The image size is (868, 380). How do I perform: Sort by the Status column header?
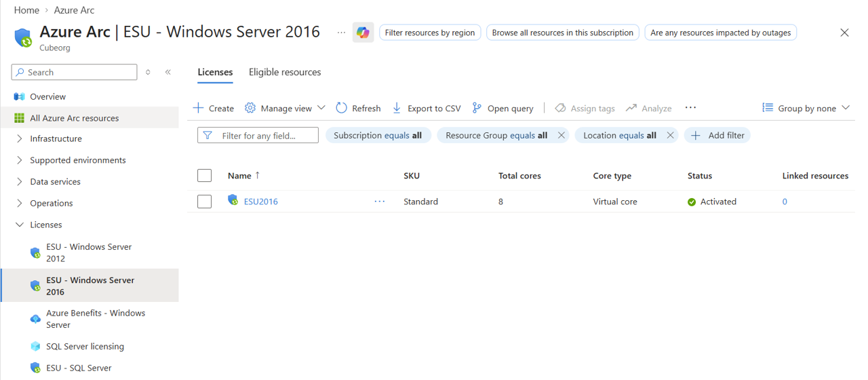pyautogui.click(x=700, y=176)
